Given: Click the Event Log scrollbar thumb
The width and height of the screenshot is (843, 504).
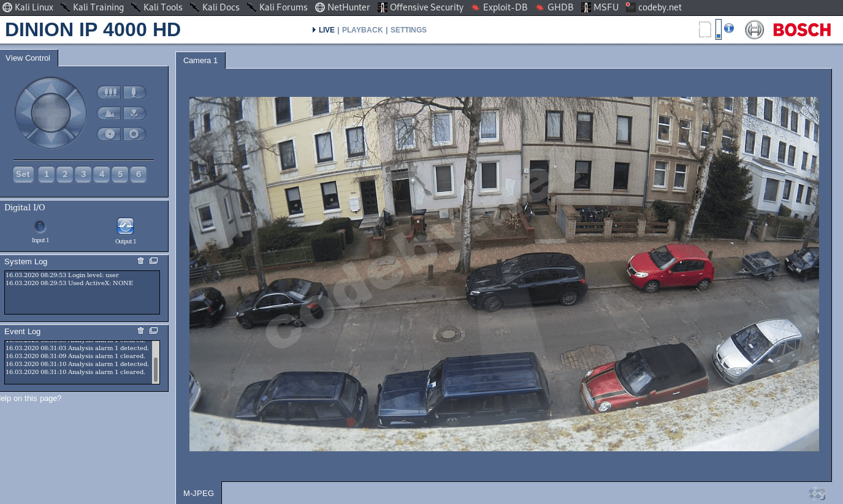Looking at the screenshot, I should [156, 370].
